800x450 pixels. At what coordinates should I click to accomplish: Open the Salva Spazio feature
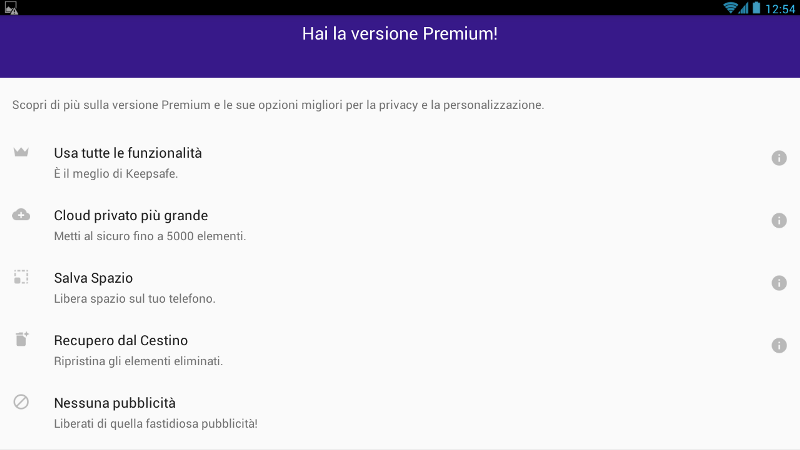click(400, 288)
